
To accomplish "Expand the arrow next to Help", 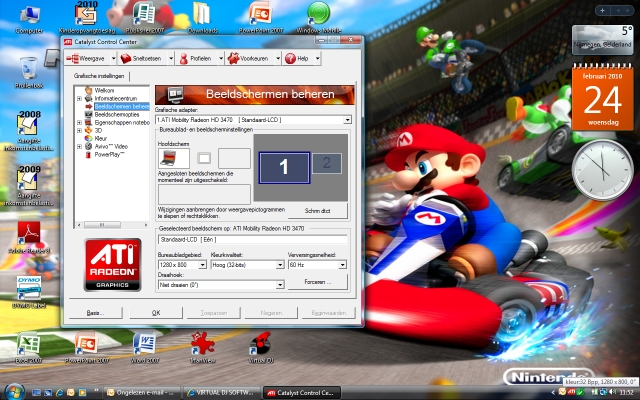I will pyautogui.click(x=318, y=58).
